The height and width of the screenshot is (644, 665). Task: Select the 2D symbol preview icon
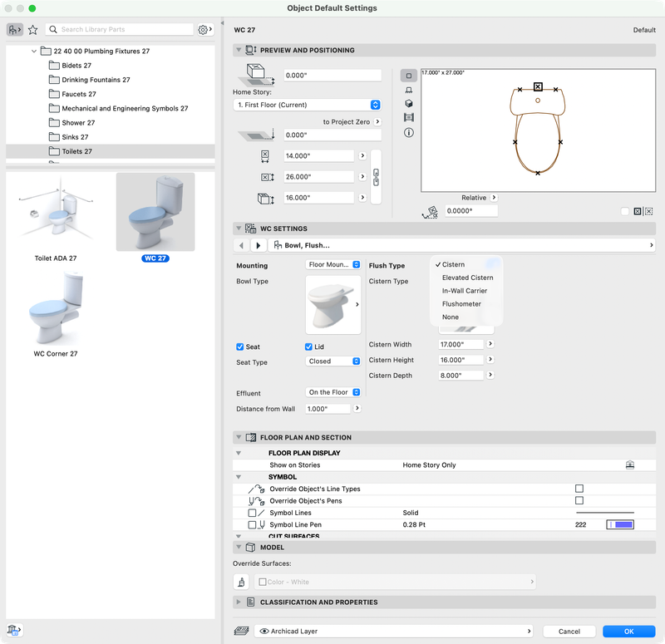408,76
